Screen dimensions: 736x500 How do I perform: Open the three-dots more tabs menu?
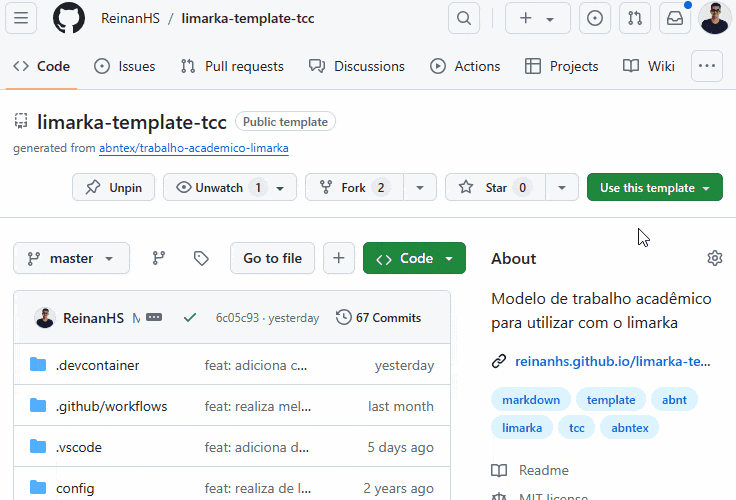[706, 66]
